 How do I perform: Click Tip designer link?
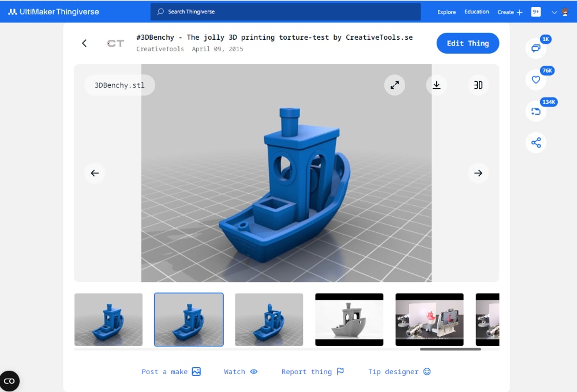point(399,372)
